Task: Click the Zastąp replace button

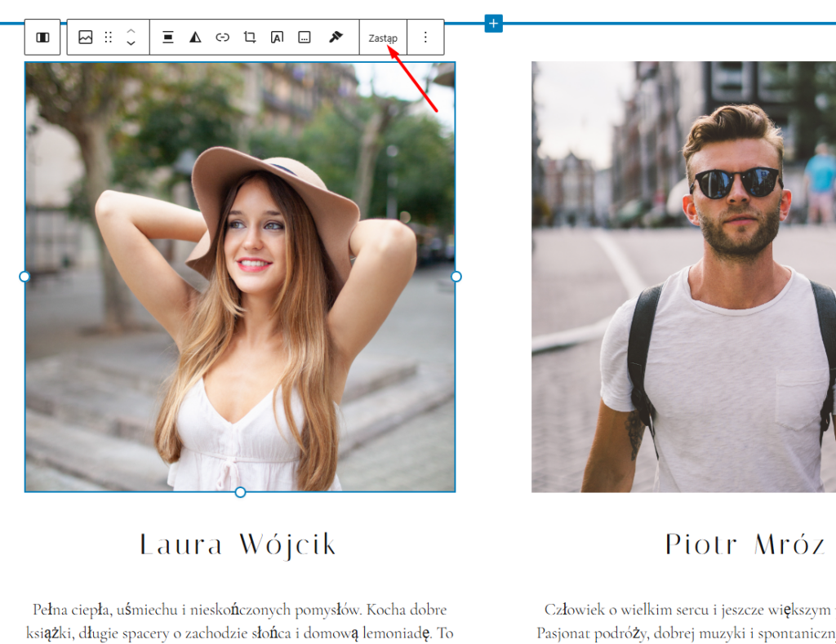Action: [383, 38]
